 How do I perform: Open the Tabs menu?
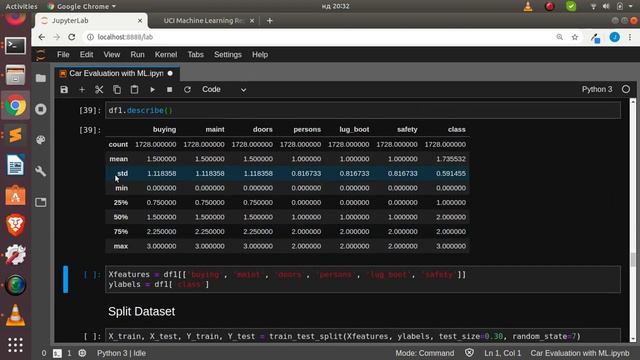[196, 55]
